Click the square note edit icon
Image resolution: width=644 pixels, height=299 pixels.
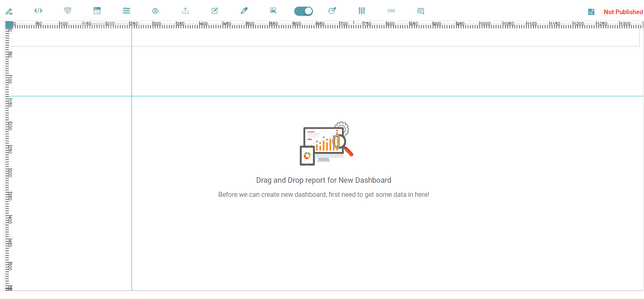click(x=215, y=11)
